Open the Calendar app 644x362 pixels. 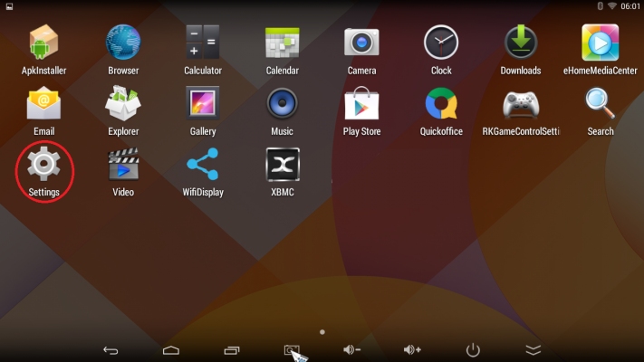(283, 49)
